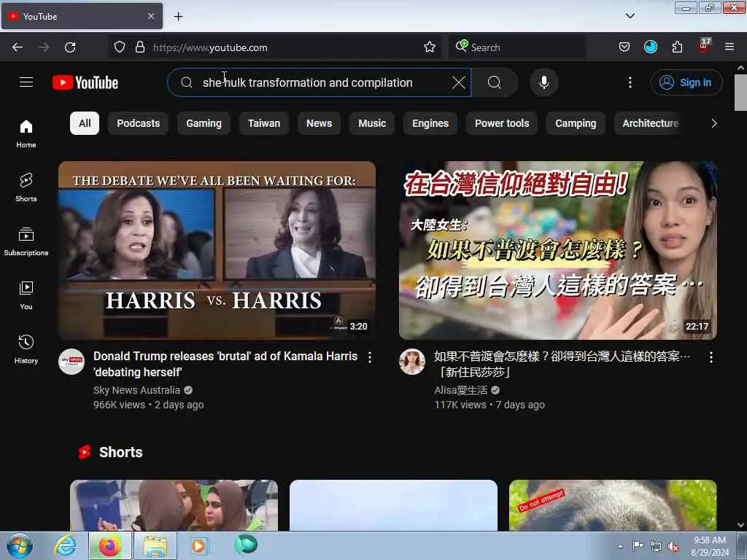Show more filter chips with right arrow
Viewport: 747px width, 560px height.
coord(713,123)
